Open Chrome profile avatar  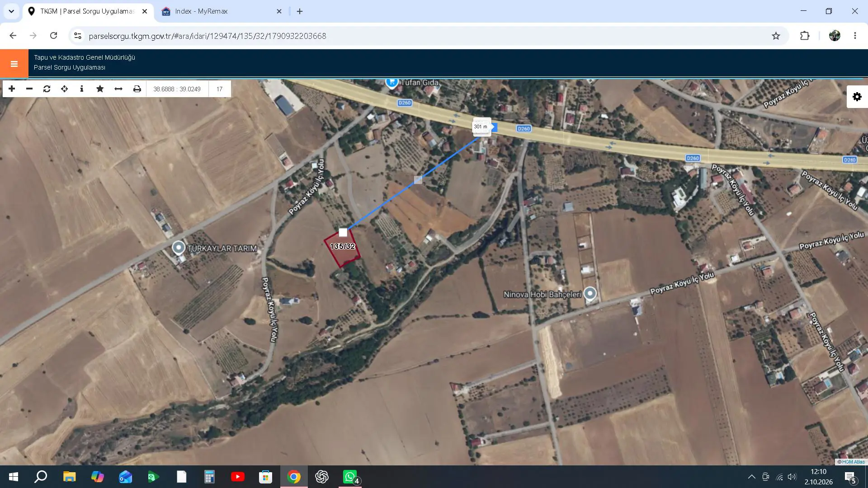(835, 36)
